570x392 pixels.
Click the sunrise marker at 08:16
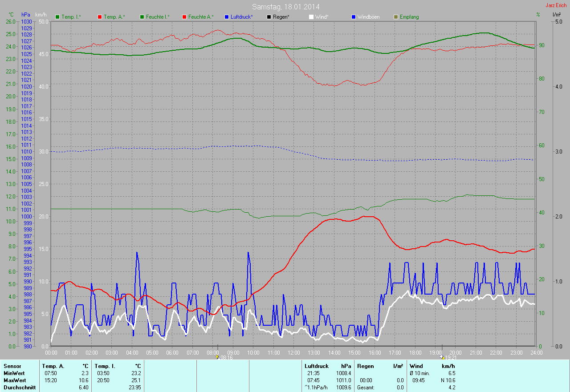(217, 357)
